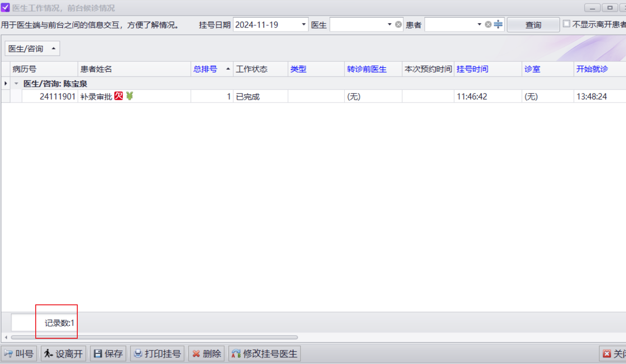Click the 修改挂号医生 change doctor button
The width and height of the screenshot is (626, 364).
tap(264, 354)
